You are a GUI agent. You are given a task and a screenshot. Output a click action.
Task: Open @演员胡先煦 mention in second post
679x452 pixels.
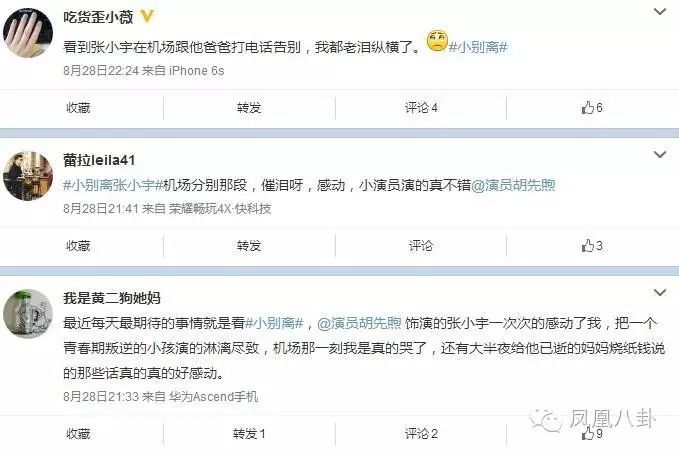[513, 185]
